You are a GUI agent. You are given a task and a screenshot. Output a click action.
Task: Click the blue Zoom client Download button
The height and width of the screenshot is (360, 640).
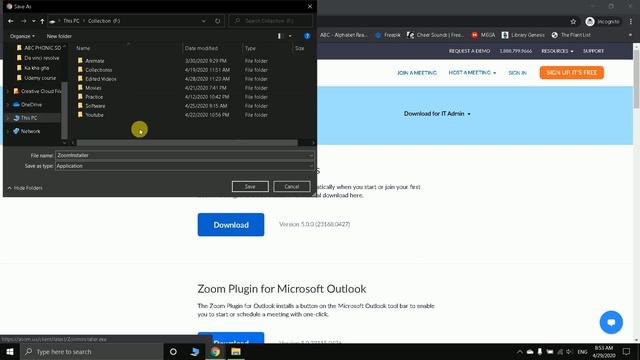(231, 224)
